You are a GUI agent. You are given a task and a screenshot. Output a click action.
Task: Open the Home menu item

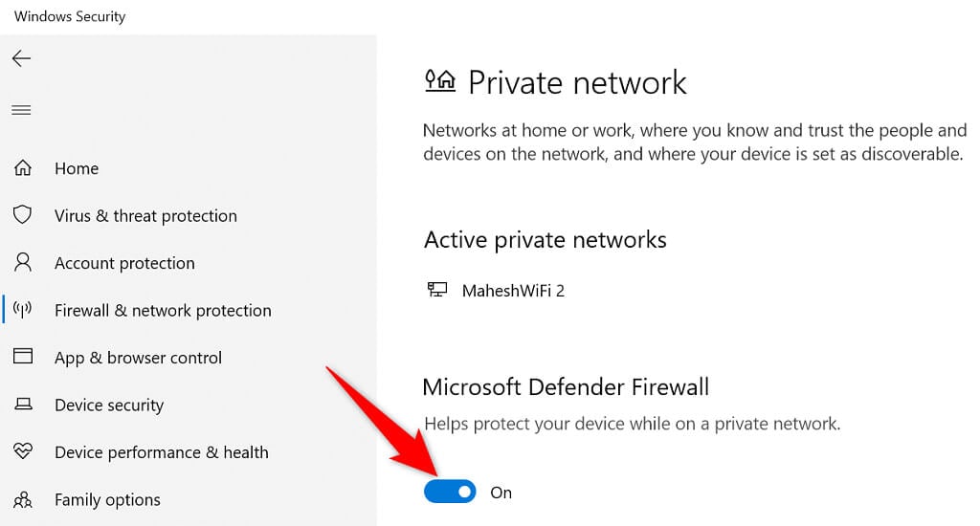(77, 168)
